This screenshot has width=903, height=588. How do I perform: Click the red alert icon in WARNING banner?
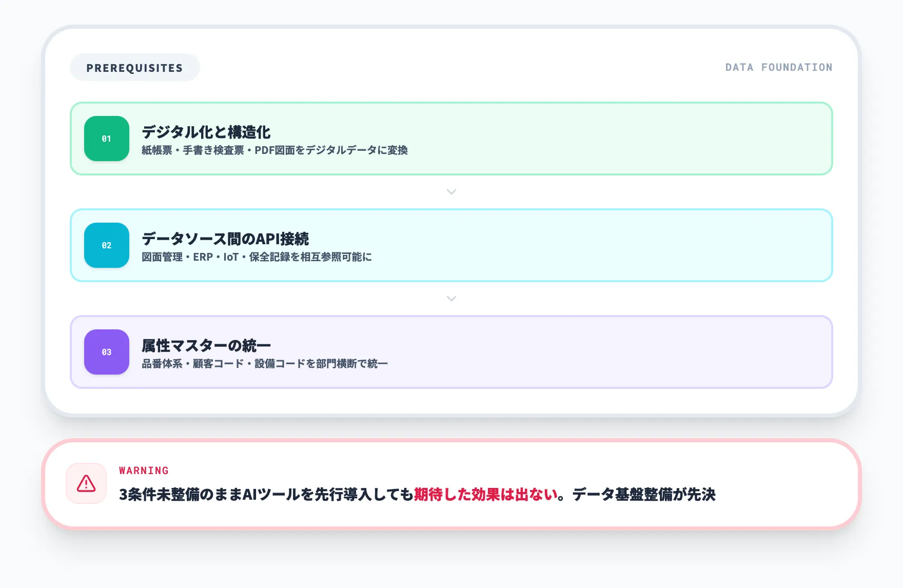[x=86, y=483]
